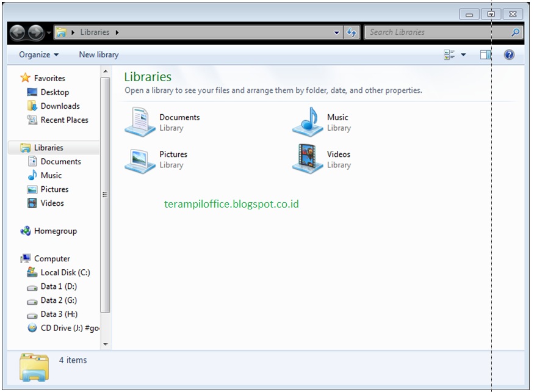This screenshot has height=392, width=534.
Task: Open the address bar history dropdown
Action: tap(336, 32)
